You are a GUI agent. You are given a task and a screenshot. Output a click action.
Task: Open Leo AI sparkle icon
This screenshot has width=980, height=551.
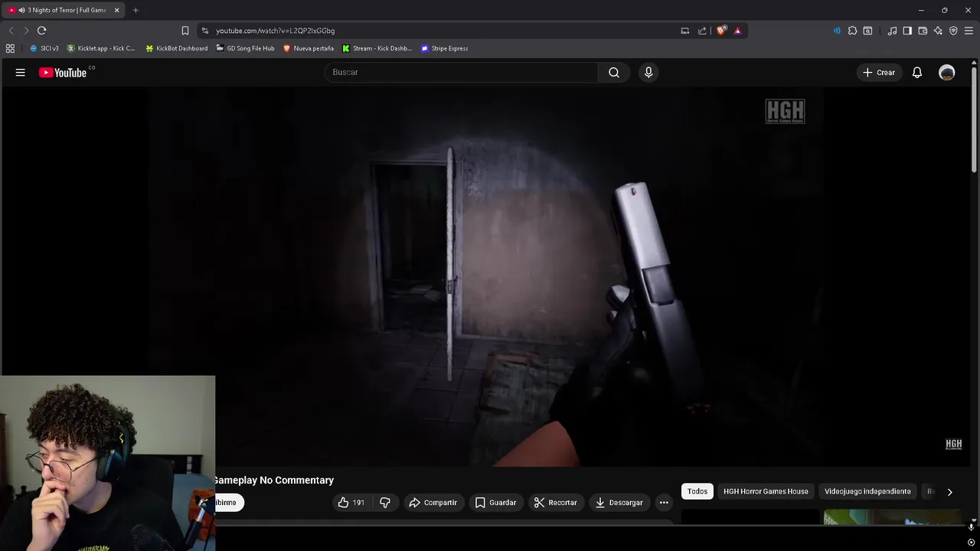(938, 31)
